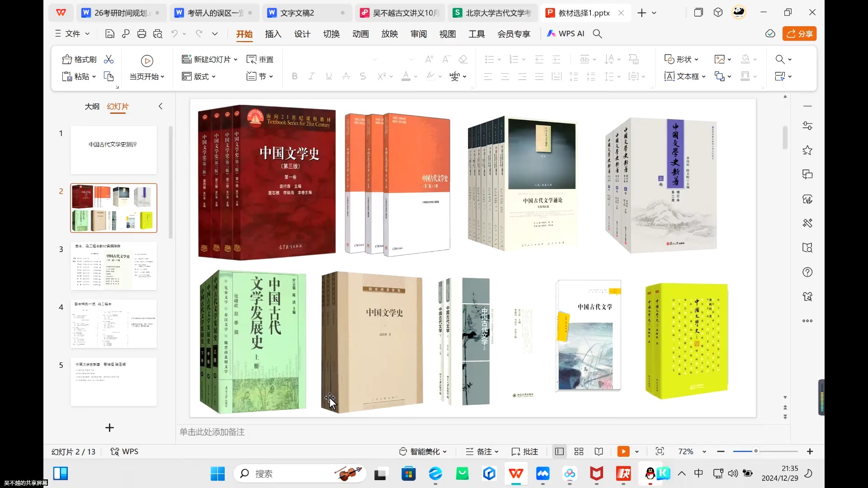This screenshot has height=488, width=868.
Task: Click the WPS label in the status bar
Action: click(124, 451)
